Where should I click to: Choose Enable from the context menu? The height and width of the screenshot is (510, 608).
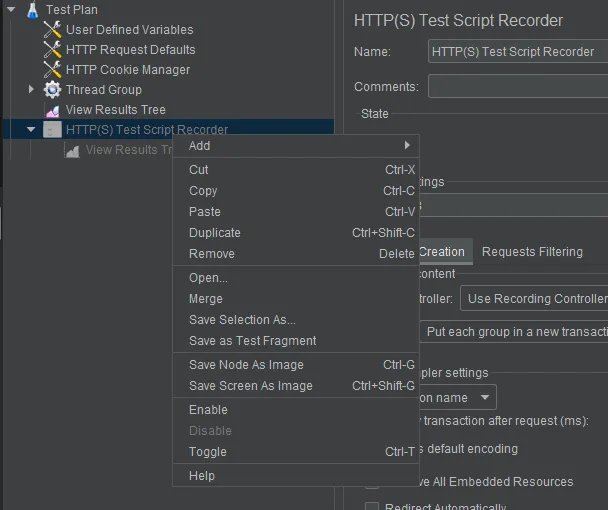click(296, 410)
